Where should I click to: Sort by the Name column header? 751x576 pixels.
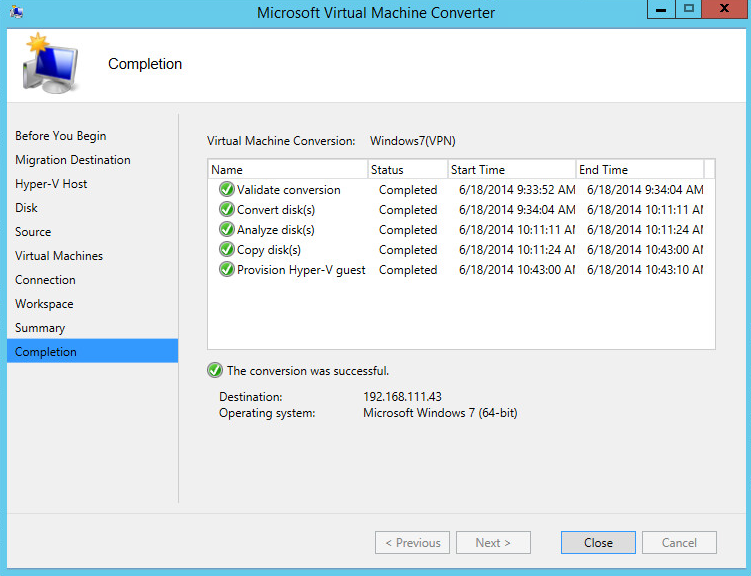(288, 169)
